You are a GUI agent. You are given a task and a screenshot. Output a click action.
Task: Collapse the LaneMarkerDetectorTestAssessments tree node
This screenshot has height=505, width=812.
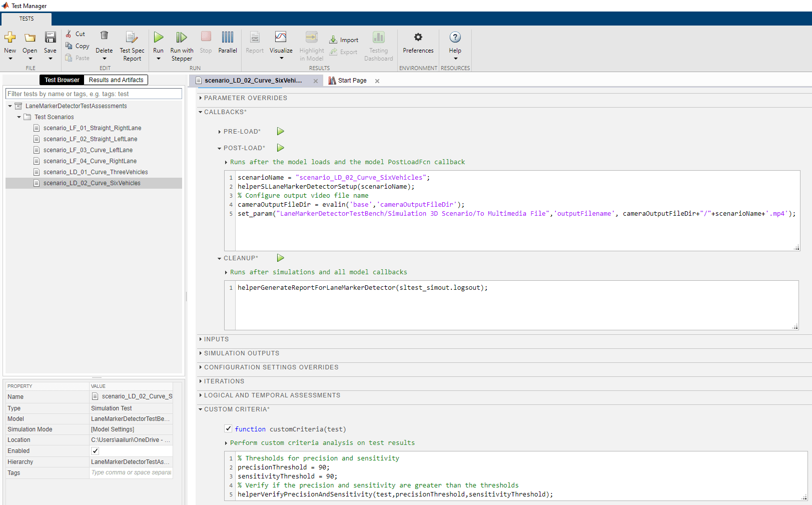coord(10,106)
